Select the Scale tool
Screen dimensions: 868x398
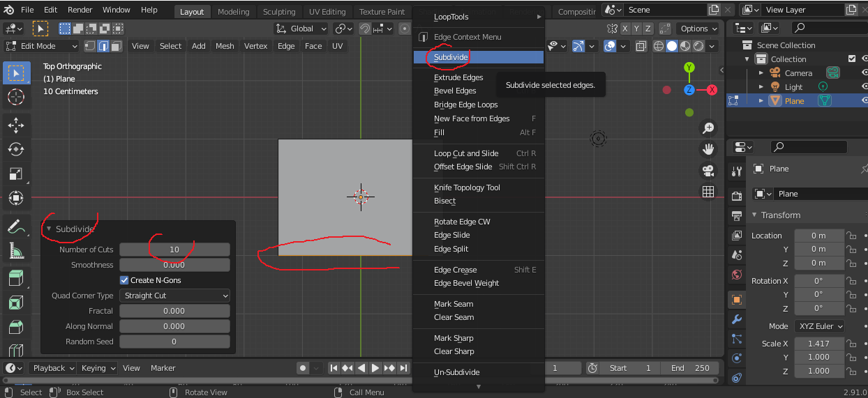[16, 174]
